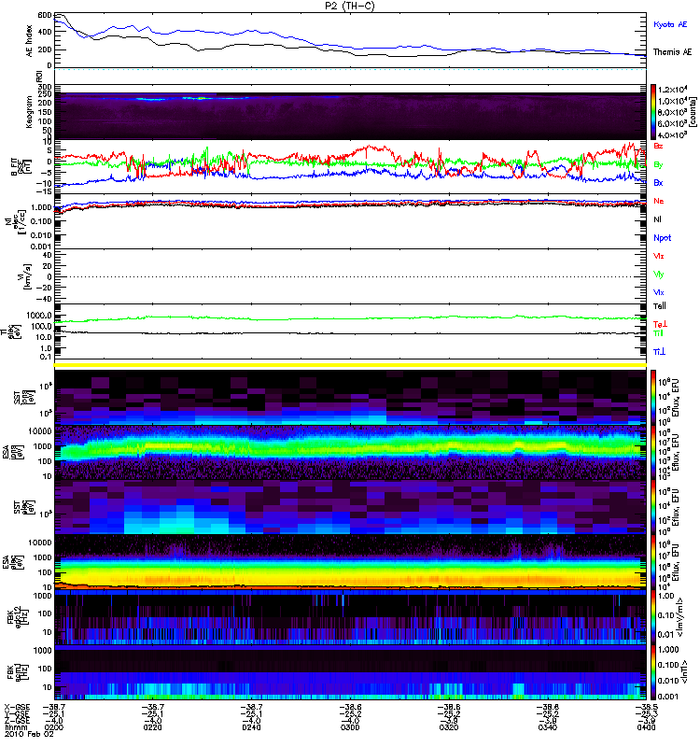Select the blue Bx legend label
This screenshot has width=700, height=747.
coord(658,182)
